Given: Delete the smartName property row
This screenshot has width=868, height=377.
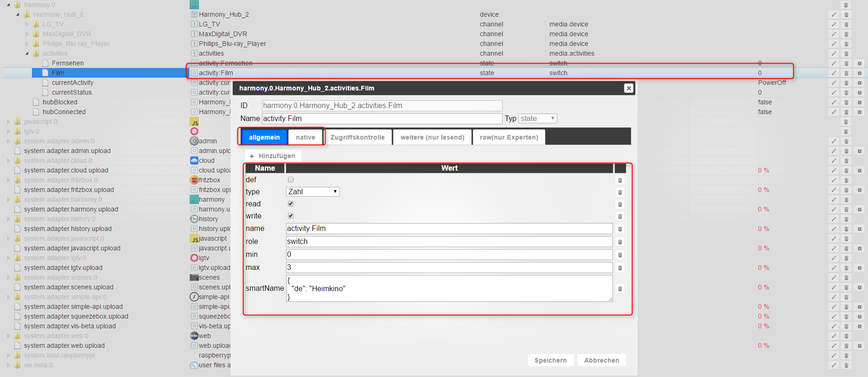Looking at the screenshot, I should point(620,288).
